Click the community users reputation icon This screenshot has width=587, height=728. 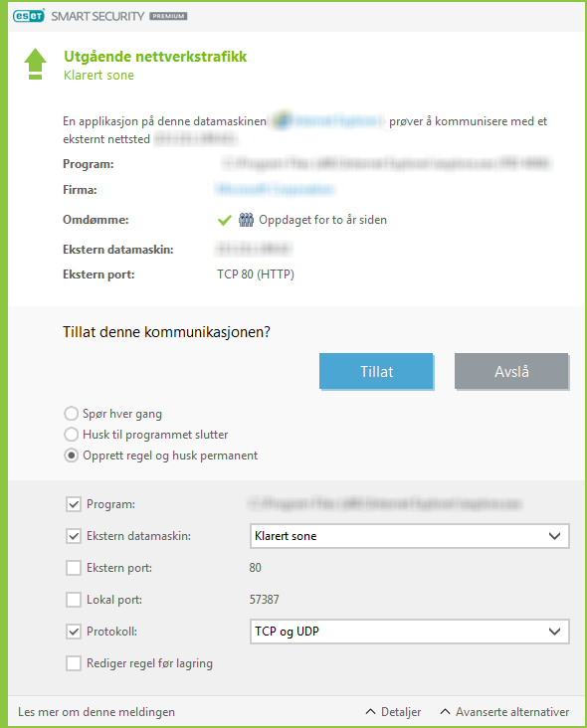246,220
